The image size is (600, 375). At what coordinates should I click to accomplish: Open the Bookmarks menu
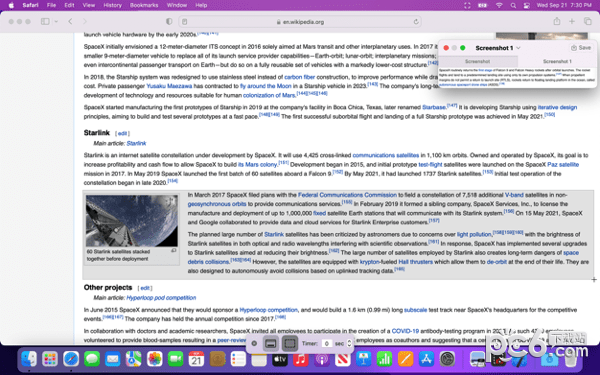click(x=144, y=5)
